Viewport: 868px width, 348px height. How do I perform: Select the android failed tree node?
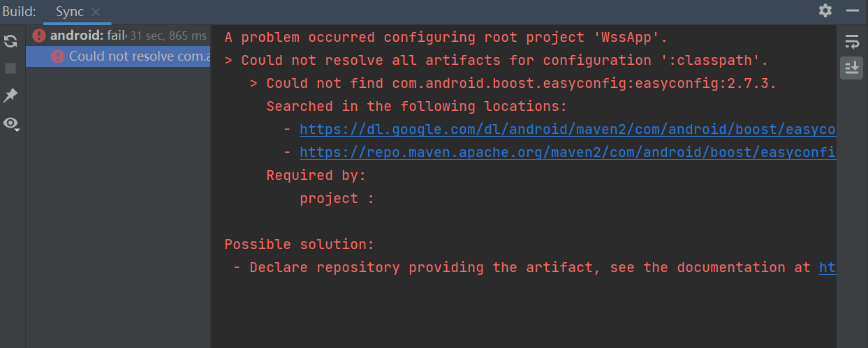[x=118, y=36]
